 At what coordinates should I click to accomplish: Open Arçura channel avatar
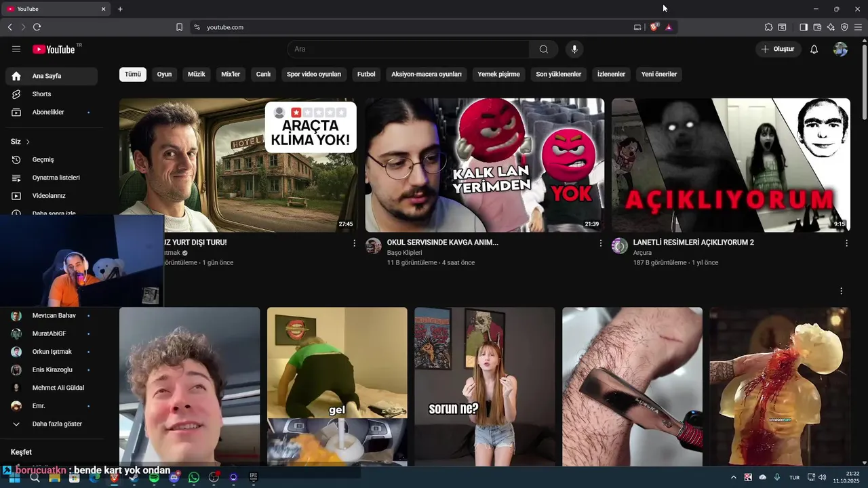tap(620, 245)
